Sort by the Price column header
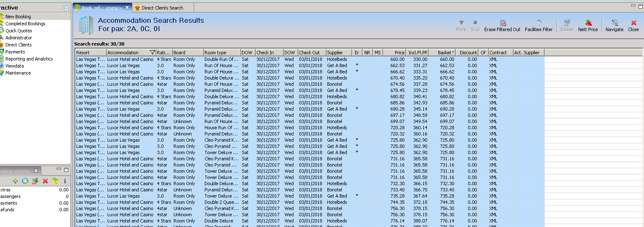This screenshot has width=644, height=227. [394, 53]
